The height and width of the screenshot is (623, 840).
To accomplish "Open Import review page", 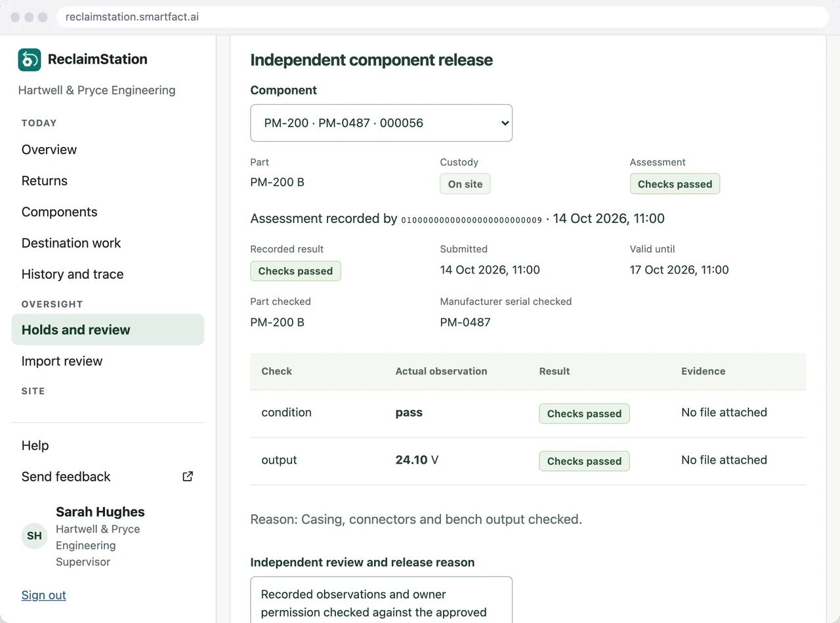I will (x=62, y=361).
